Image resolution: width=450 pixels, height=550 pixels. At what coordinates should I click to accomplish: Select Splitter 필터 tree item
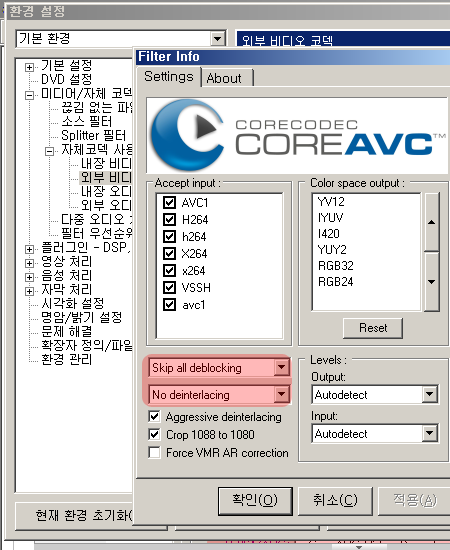93,135
